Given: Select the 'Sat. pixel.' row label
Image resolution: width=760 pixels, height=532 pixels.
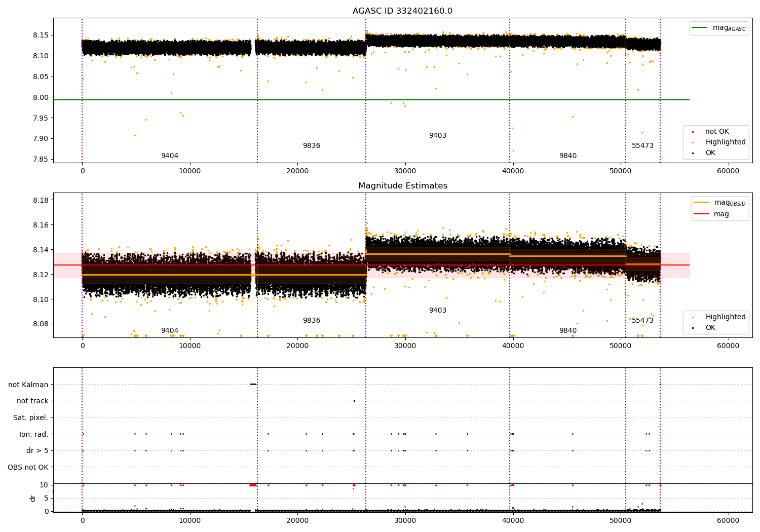Looking at the screenshot, I should click(x=30, y=418).
